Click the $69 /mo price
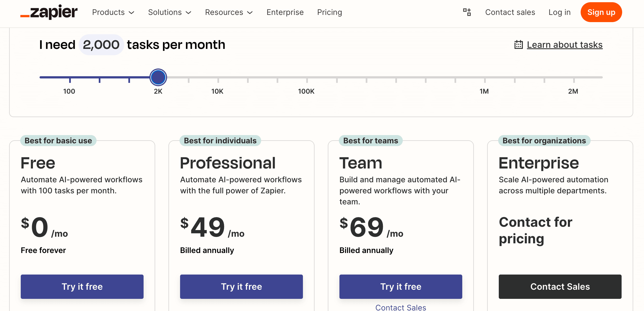 click(371, 227)
